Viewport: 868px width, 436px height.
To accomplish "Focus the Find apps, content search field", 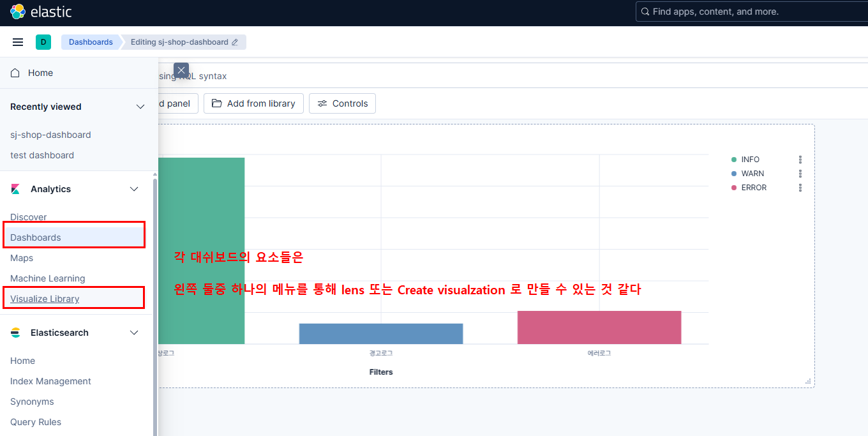I will pos(752,11).
